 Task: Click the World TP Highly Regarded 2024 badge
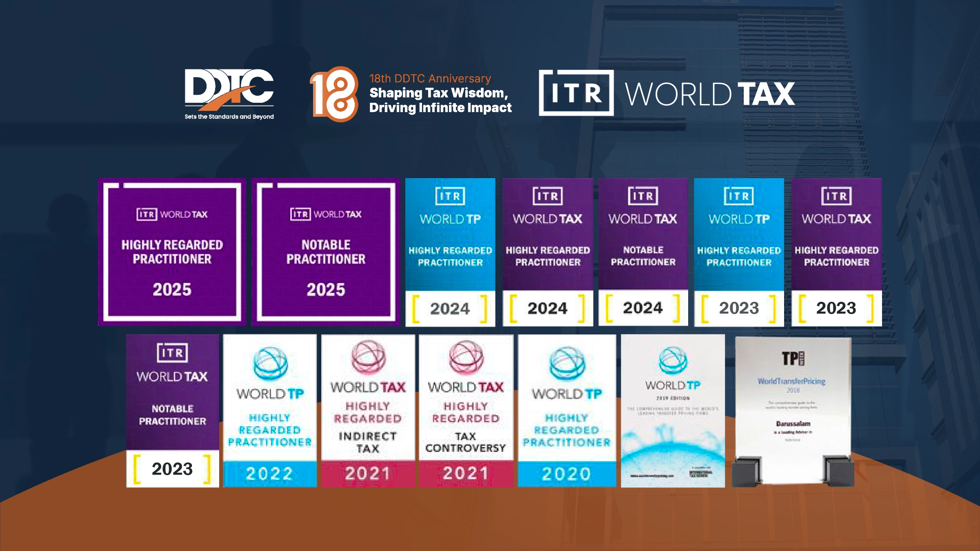pos(450,251)
